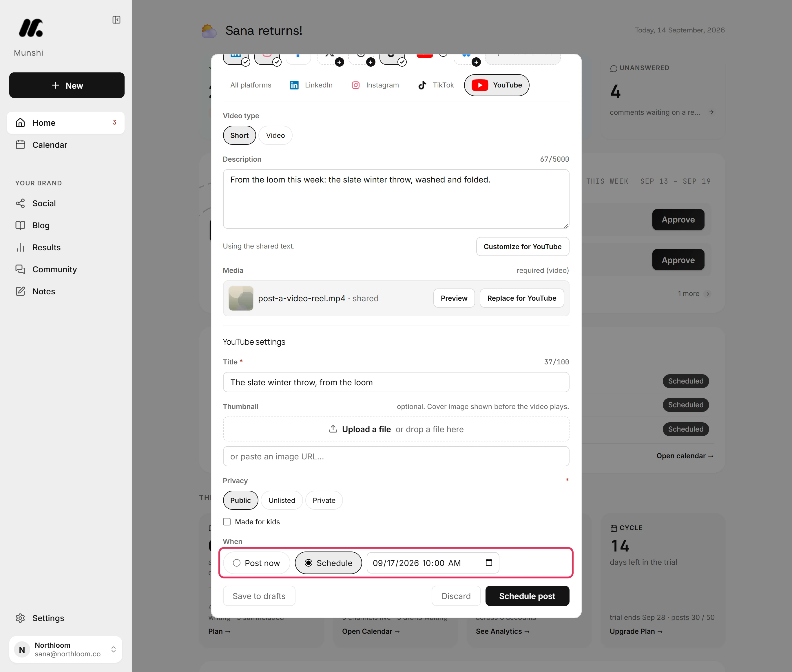Image resolution: width=792 pixels, height=672 pixels.
Task: Open the Notes pencil icon
Action: click(20, 291)
